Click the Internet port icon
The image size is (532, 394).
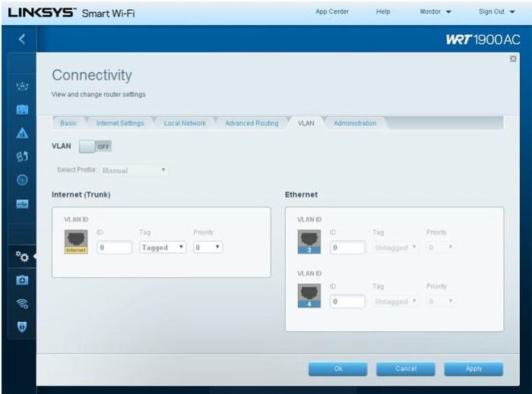pyautogui.click(x=76, y=241)
